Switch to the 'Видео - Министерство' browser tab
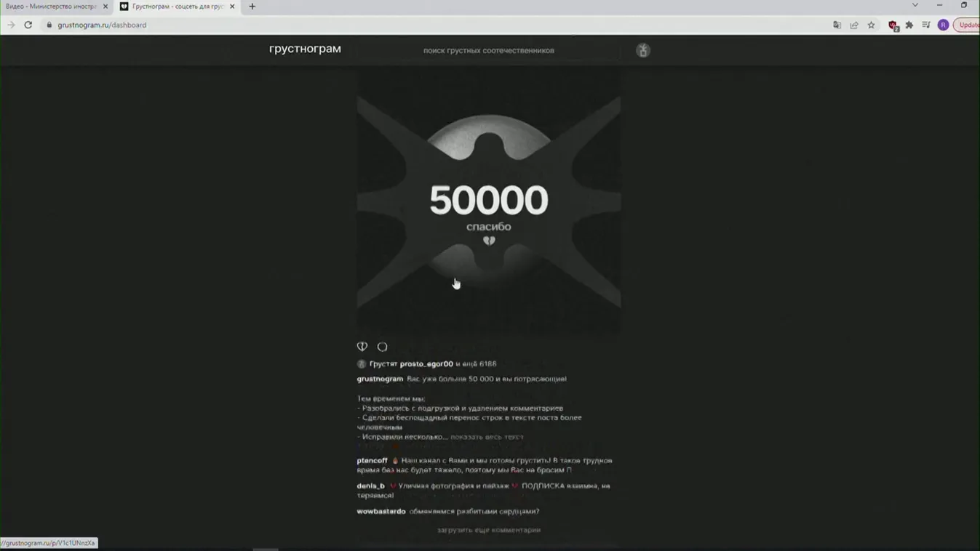980x551 pixels. [51, 6]
